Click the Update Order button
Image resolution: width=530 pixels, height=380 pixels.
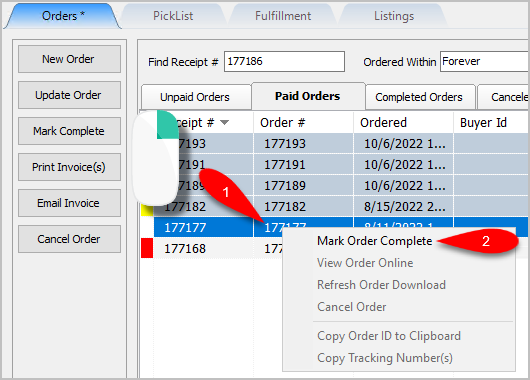(x=69, y=95)
